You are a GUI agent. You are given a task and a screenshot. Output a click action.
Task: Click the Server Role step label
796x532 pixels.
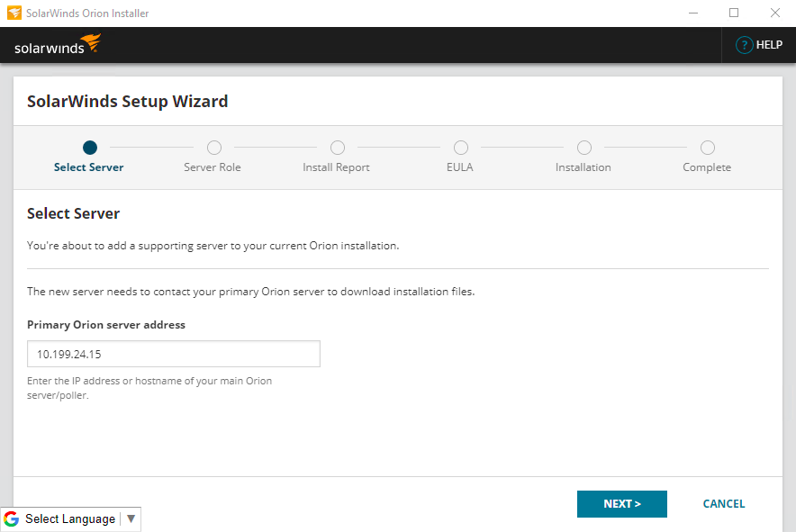point(213,167)
